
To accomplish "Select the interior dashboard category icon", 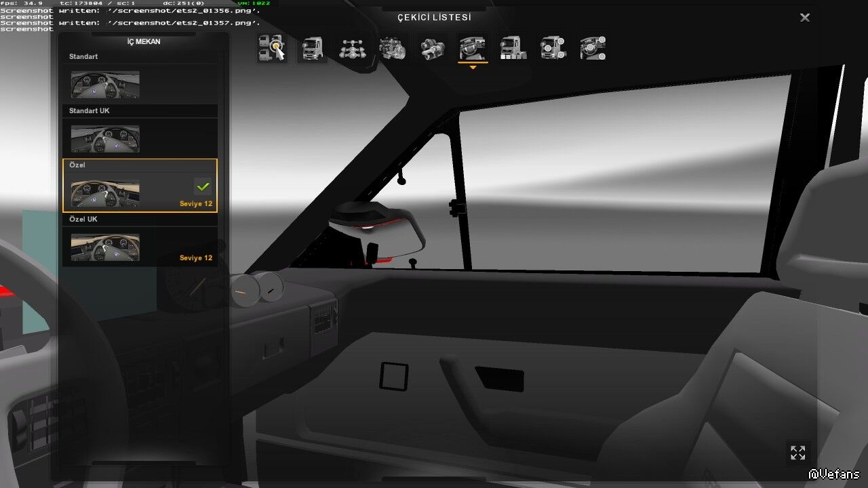I will [473, 48].
